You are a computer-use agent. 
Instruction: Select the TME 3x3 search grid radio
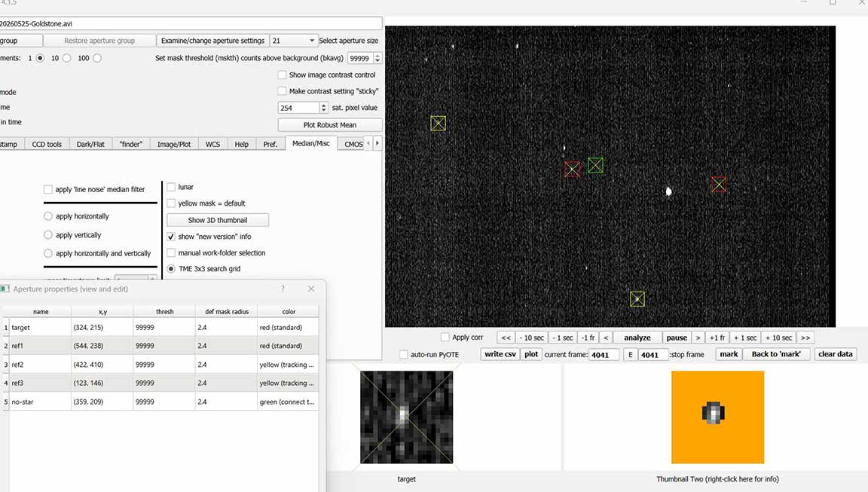[171, 268]
